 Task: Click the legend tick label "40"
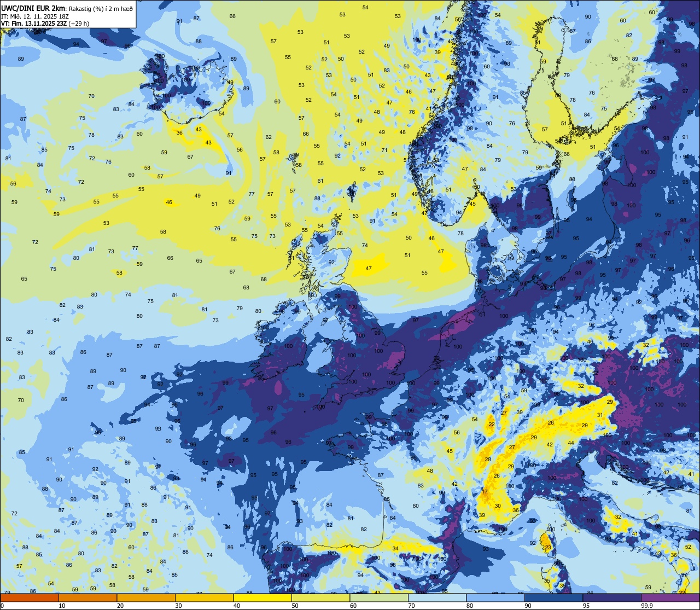click(x=236, y=606)
